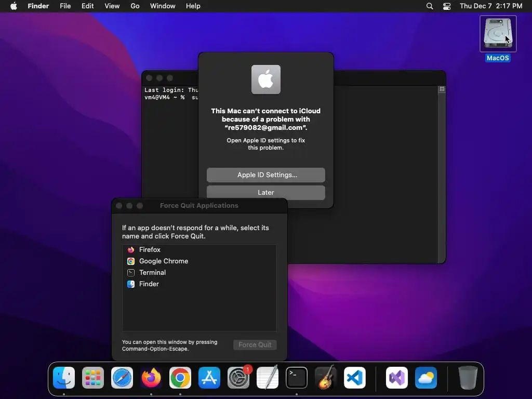Open System Preferences with the notification badge
The height and width of the screenshot is (399, 532).
(x=238, y=378)
